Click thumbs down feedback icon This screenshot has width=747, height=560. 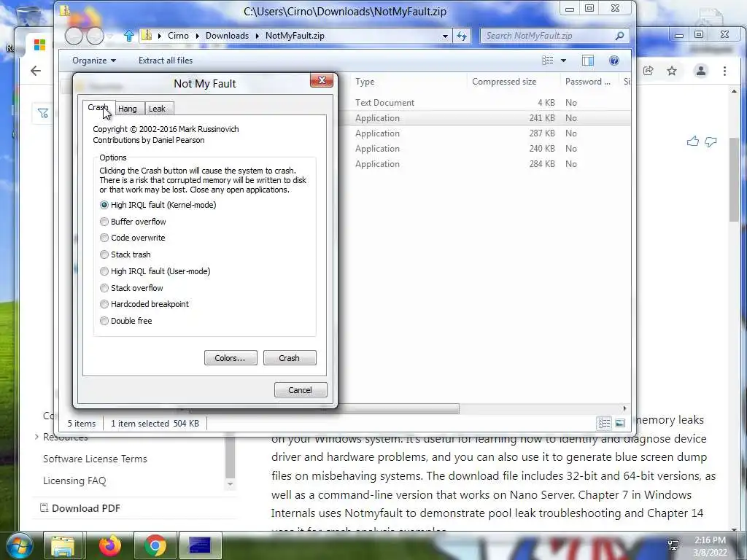[711, 142]
